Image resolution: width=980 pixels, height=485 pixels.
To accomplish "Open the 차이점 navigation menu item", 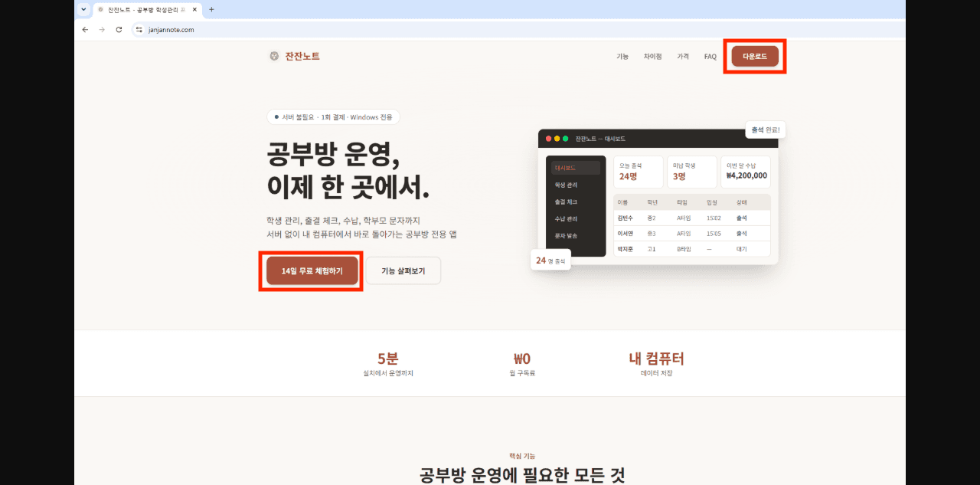I will point(652,57).
